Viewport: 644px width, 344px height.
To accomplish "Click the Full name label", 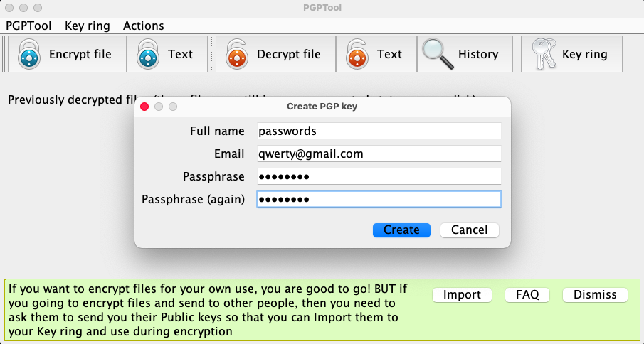I will pyautogui.click(x=217, y=131).
